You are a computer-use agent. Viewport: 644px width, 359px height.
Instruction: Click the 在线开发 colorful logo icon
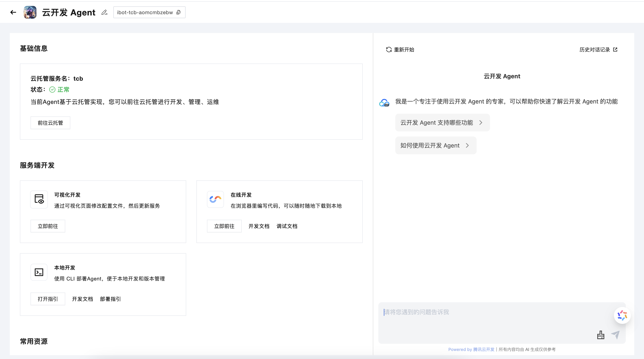click(x=215, y=199)
